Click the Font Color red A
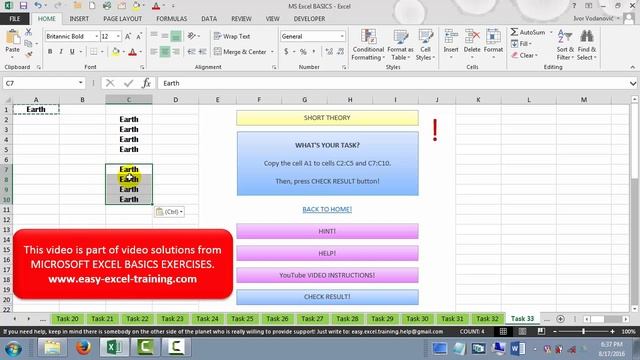Screen dimensions: 640x360 click(132, 51)
